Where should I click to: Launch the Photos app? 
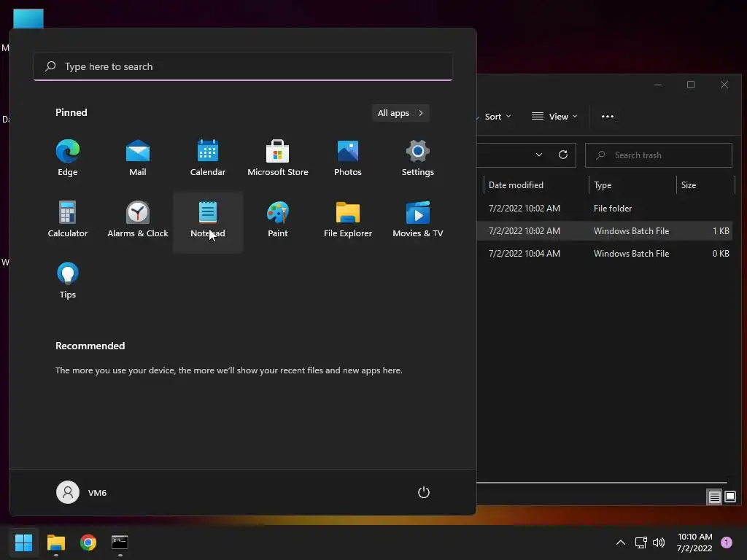pos(348,158)
